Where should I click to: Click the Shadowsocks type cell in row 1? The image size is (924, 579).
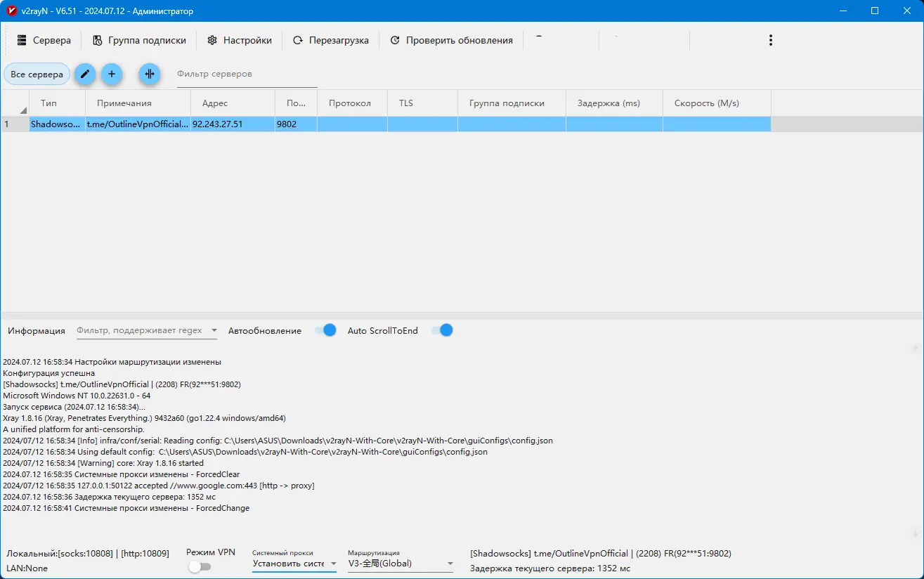[x=57, y=124]
